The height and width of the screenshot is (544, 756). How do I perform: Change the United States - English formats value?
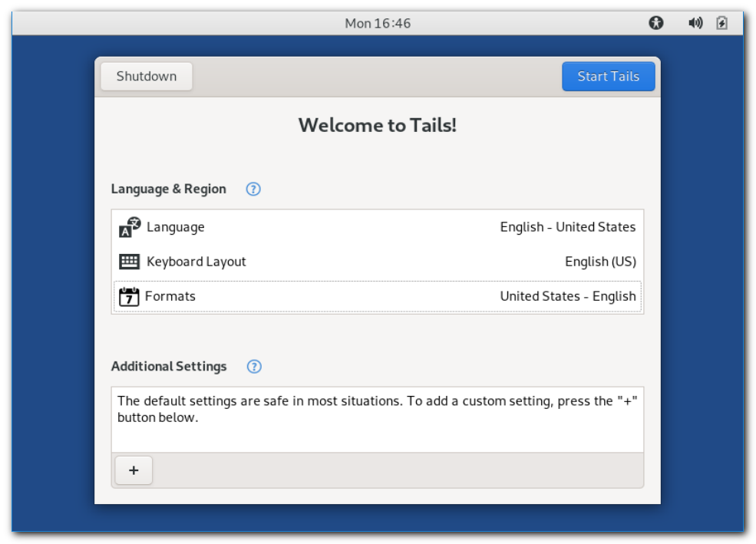(567, 296)
